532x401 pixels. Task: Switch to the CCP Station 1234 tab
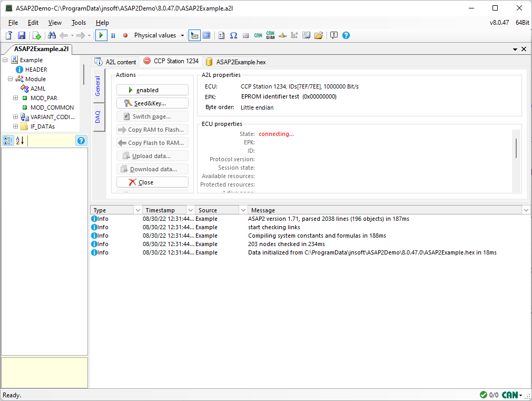[171, 61]
